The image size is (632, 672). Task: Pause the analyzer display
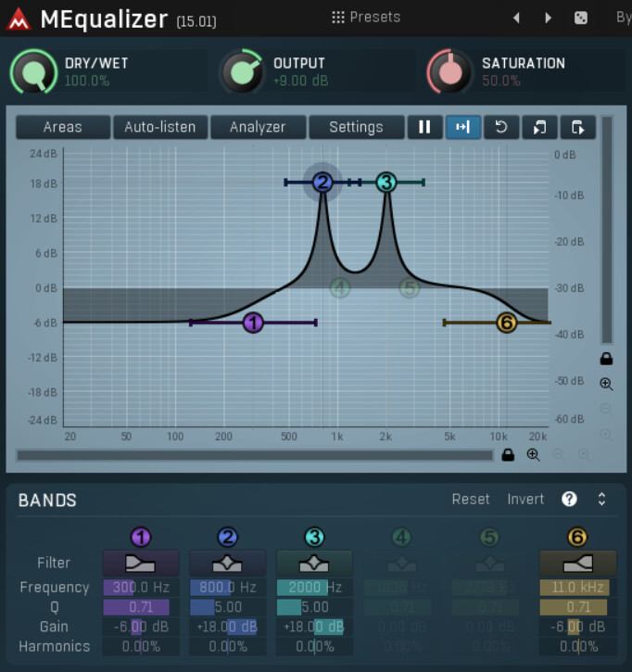pyautogui.click(x=424, y=127)
